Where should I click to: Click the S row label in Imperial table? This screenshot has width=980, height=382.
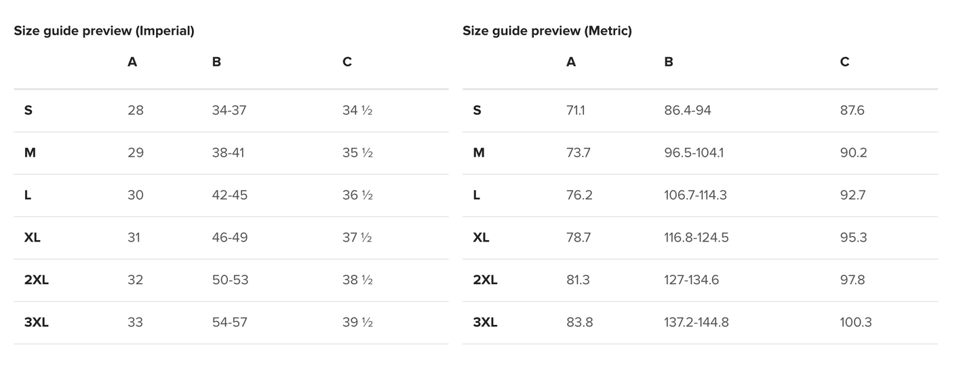point(28,111)
